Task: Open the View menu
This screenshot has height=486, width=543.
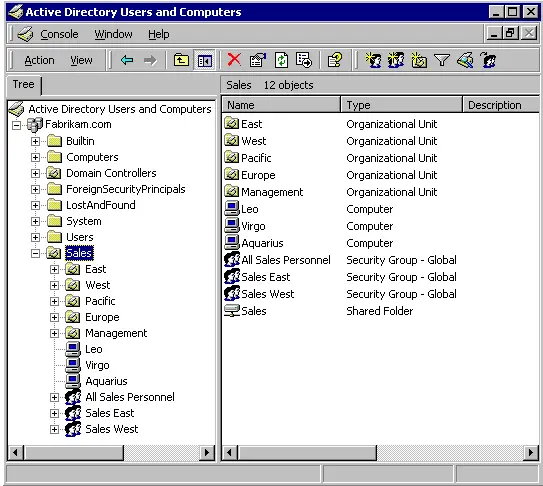Action: 81,61
